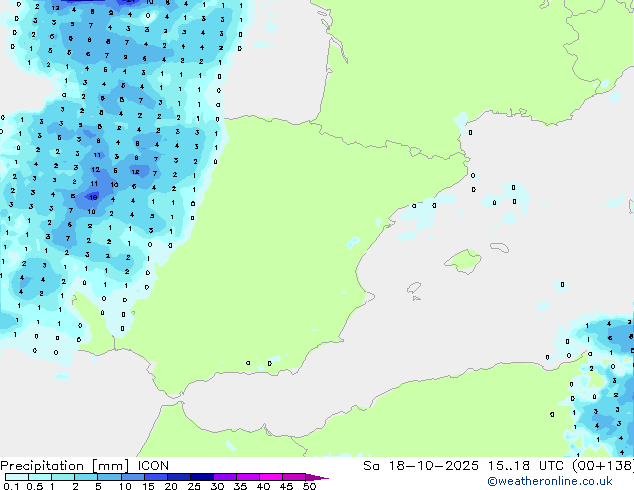Click the 'Precipitation [mm] ICON' title text
This screenshot has width=634, height=490.
84,466
